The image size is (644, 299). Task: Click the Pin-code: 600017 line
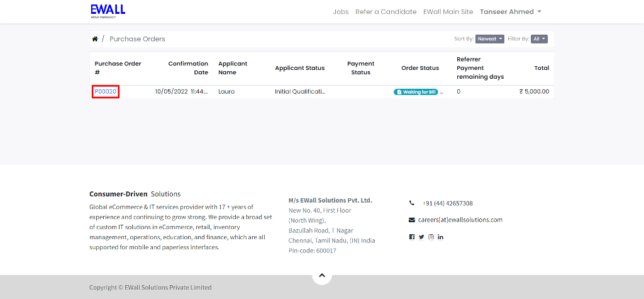(312, 251)
